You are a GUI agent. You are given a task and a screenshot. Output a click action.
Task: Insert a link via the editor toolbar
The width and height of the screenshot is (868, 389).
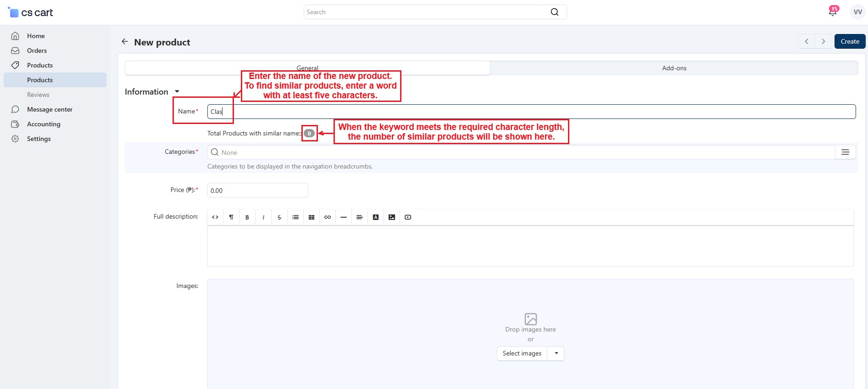tap(328, 217)
